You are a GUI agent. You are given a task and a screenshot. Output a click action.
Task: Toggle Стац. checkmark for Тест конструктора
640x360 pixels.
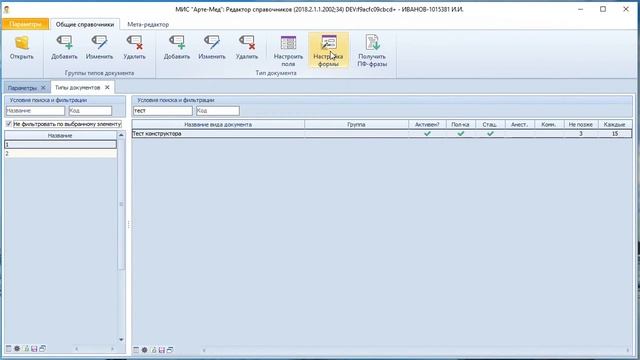[x=490, y=133]
